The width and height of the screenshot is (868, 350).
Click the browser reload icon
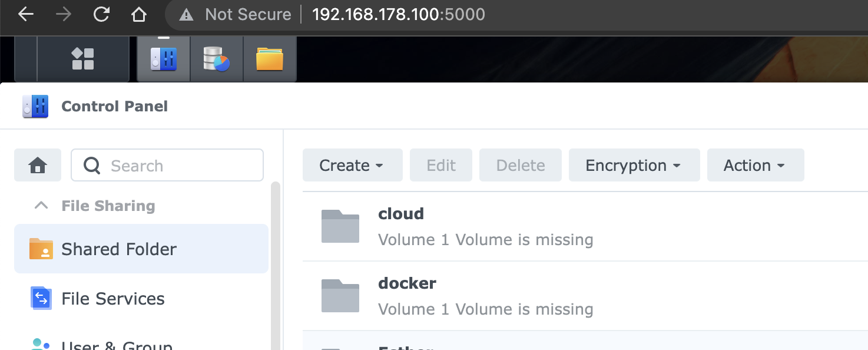101,15
